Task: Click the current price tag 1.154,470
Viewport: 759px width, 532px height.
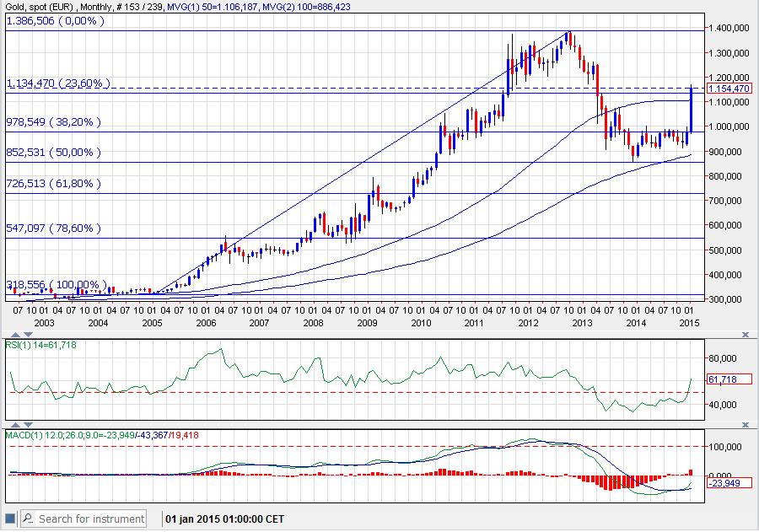Action: 729,89
